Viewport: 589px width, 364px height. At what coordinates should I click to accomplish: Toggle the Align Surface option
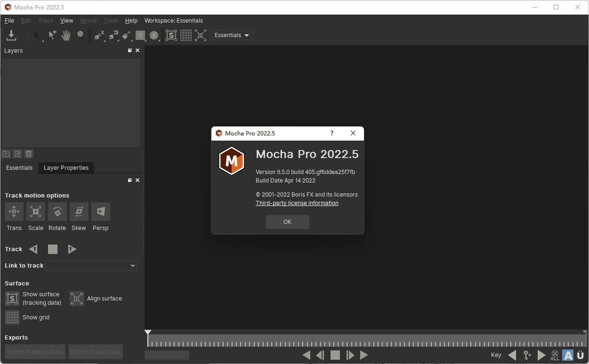click(76, 298)
